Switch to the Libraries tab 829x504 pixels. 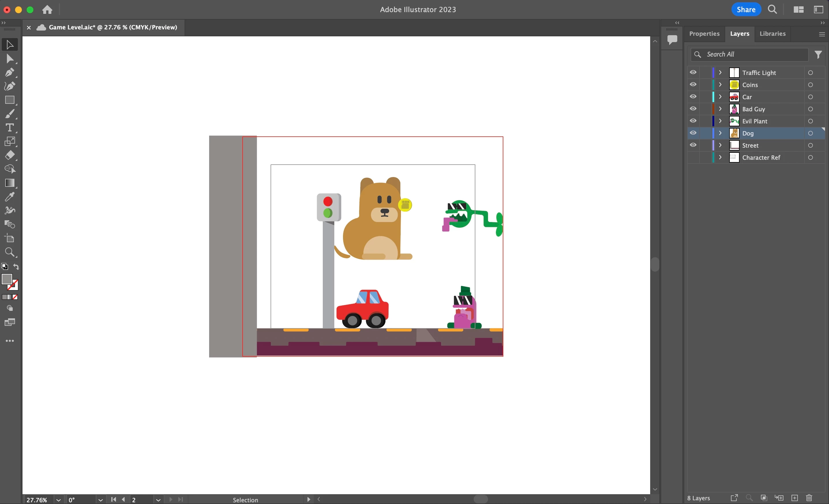click(772, 34)
